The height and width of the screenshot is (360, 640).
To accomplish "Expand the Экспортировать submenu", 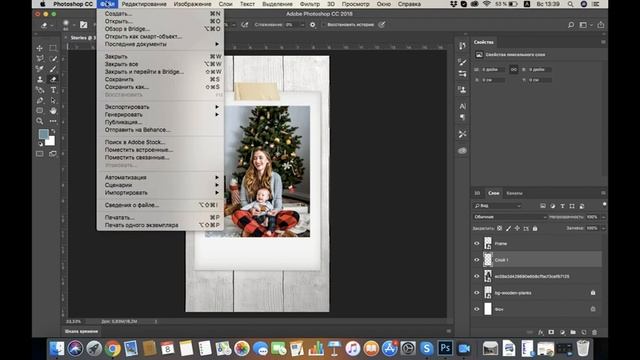I will 160,107.
